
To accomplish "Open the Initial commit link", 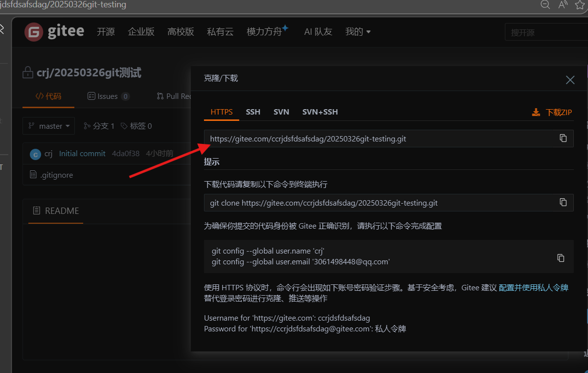I will (82, 154).
